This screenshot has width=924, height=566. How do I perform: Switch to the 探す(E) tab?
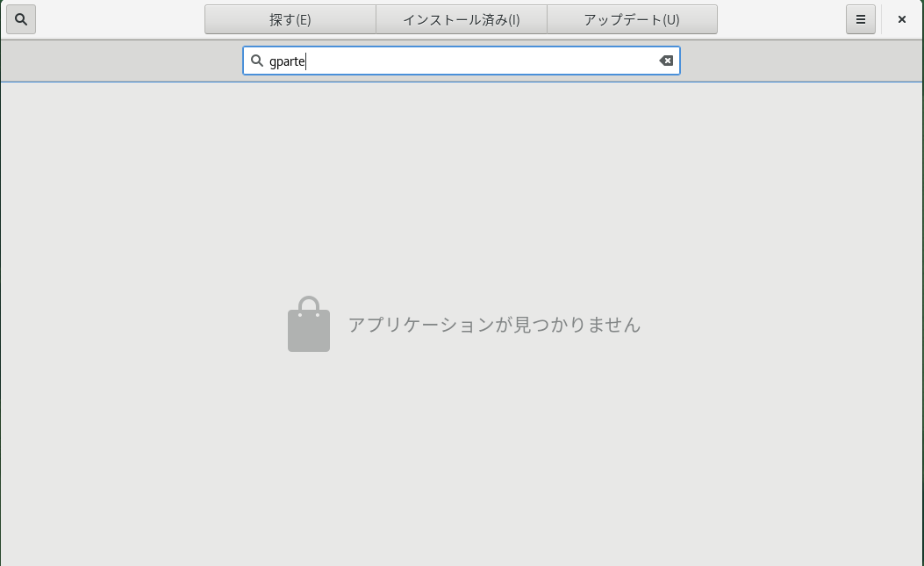(x=290, y=19)
